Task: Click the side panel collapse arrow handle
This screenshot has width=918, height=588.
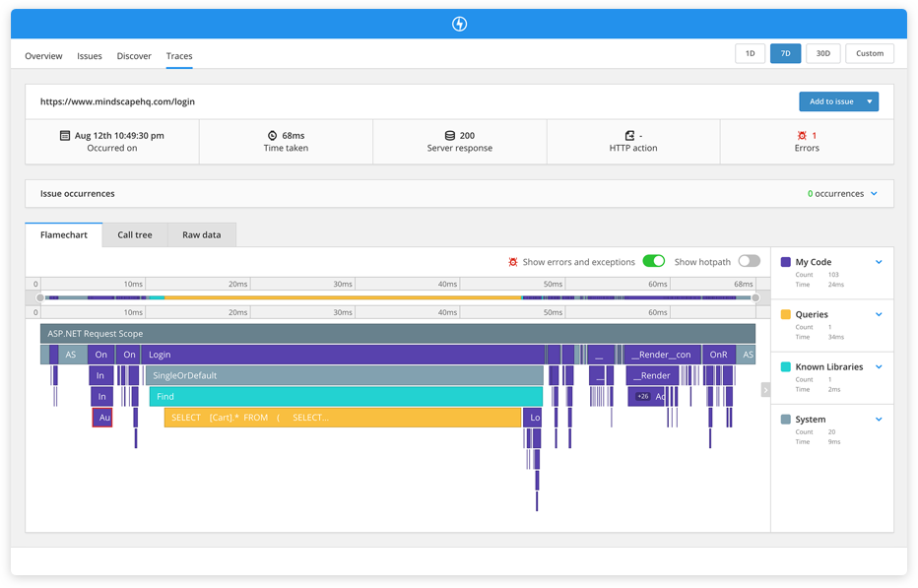Action: (x=765, y=390)
